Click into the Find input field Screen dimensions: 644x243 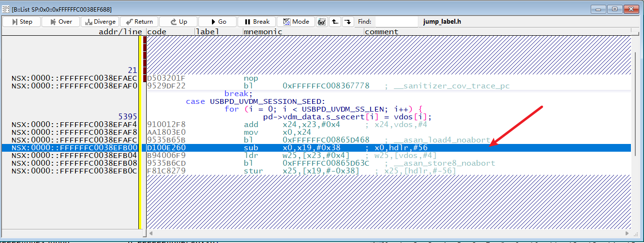point(396,22)
